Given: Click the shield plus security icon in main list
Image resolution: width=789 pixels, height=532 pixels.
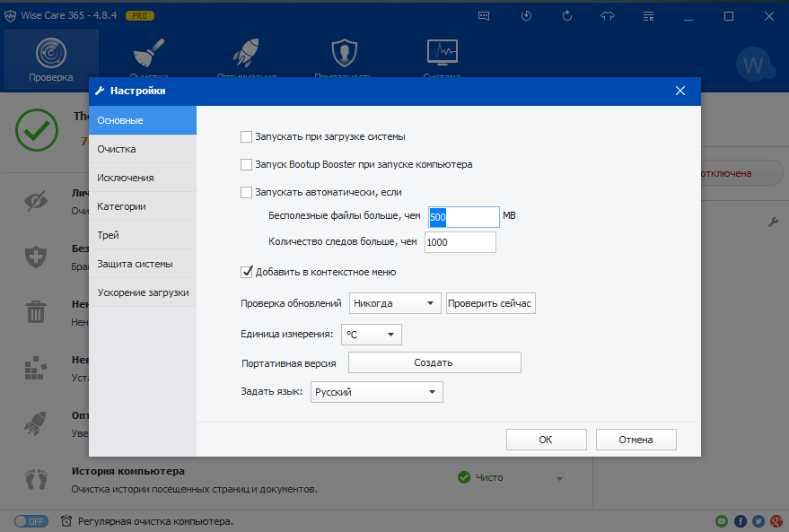Looking at the screenshot, I should tap(36, 257).
